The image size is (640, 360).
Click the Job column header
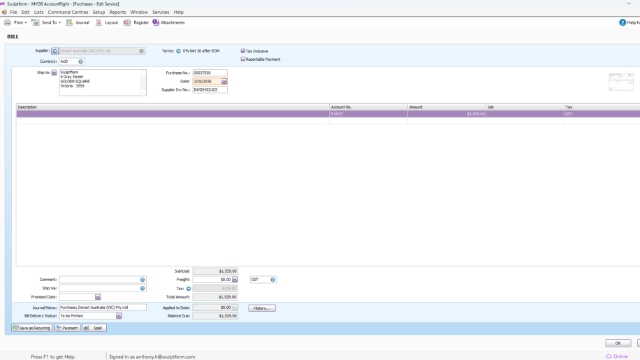(525, 107)
